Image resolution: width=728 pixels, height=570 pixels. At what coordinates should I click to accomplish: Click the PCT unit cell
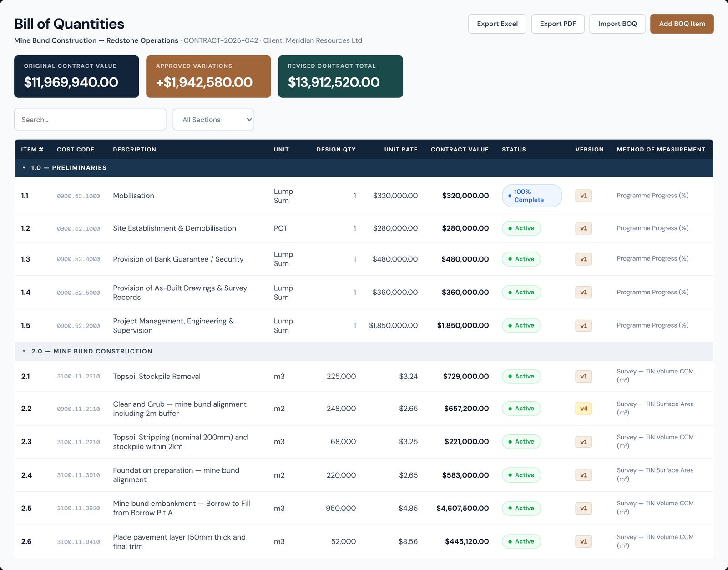coord(280,228)
